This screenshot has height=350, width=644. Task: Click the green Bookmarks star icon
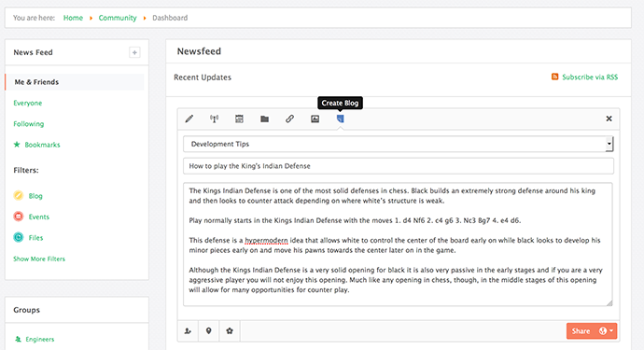[x=17, y=144]
